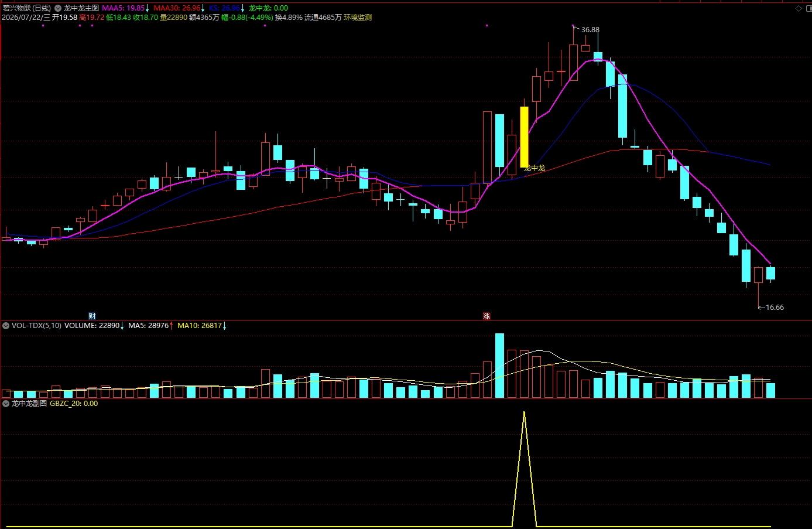Click the volume MA10 down-arrow indicator
The image size is (812, 529).
[224, 326]
